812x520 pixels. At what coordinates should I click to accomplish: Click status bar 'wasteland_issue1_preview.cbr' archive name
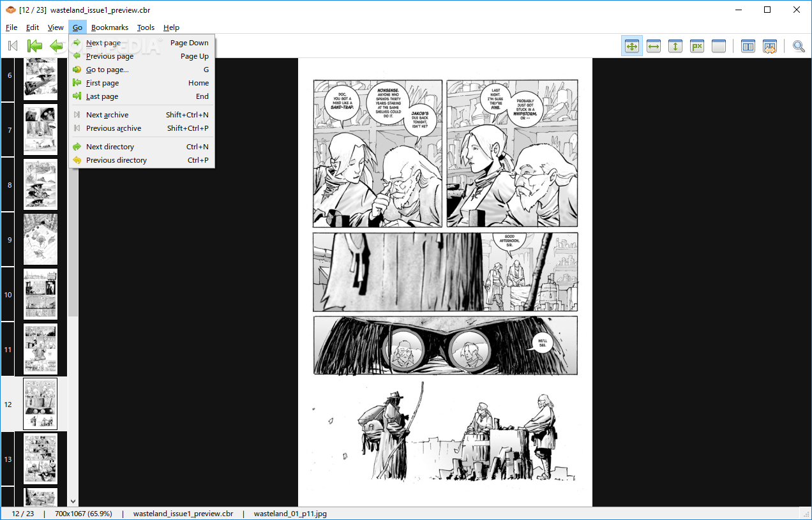pyautogui.click(x=183, y=514)
